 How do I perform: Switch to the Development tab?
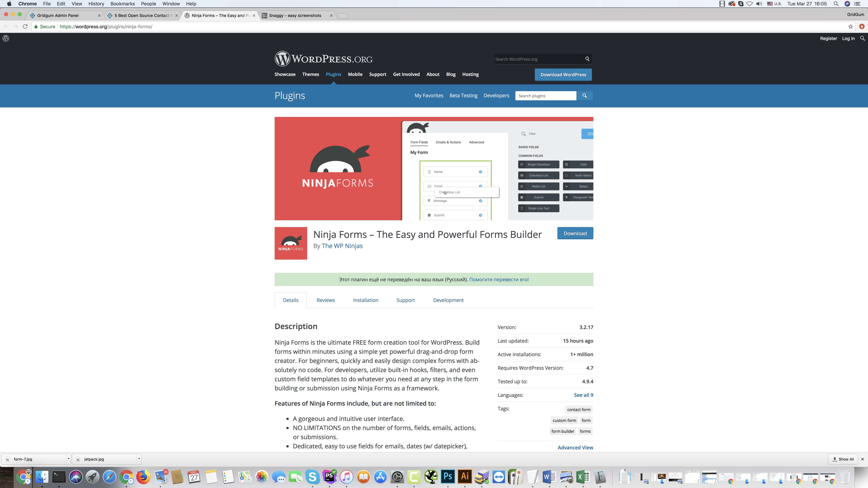448,300
